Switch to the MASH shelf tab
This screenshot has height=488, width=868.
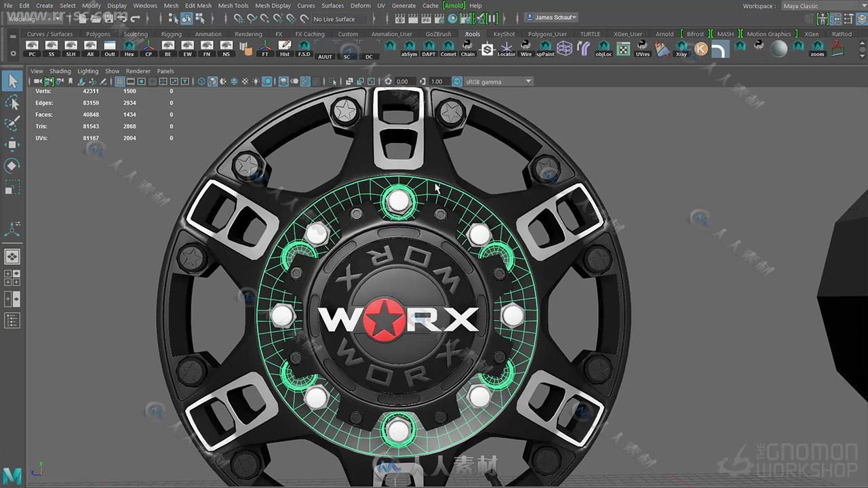(x=726, y=34)
